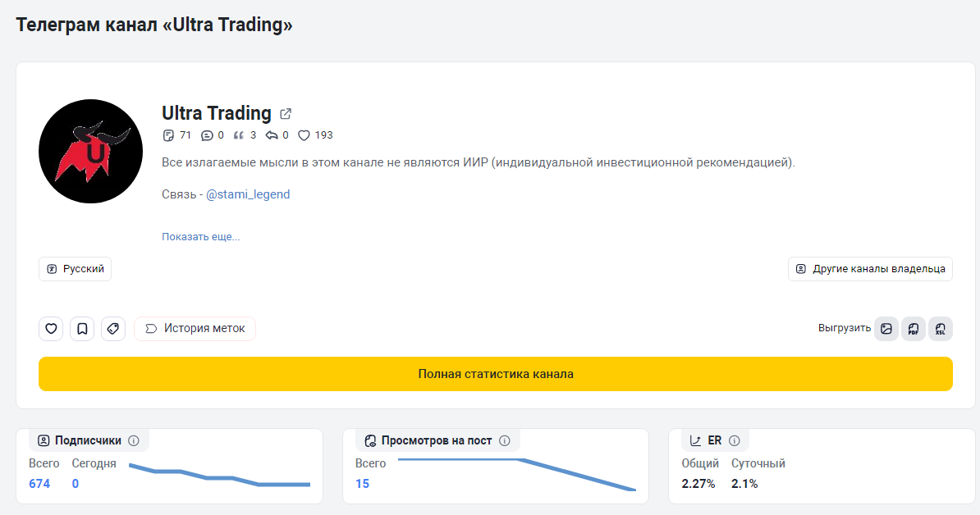
Task: Export statistics as PDF
Action: click(x=914, y=328)
